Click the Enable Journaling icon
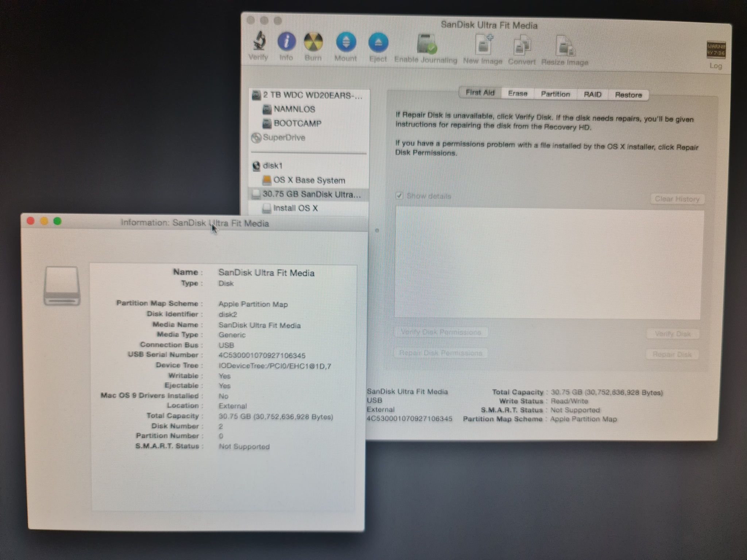This screenshot has width=747, height=560. (x=425, y=44)
